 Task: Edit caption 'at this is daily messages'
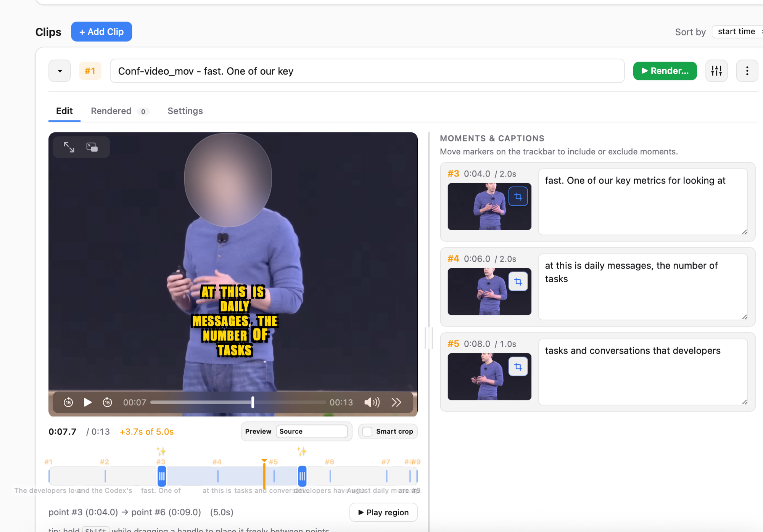(x=643, y=287)
